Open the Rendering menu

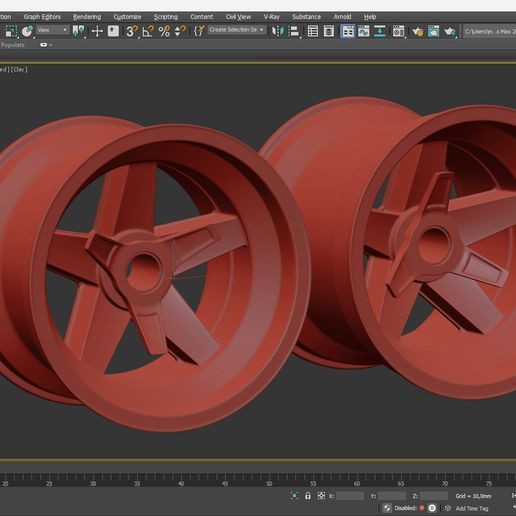click(x=87, y=17)
